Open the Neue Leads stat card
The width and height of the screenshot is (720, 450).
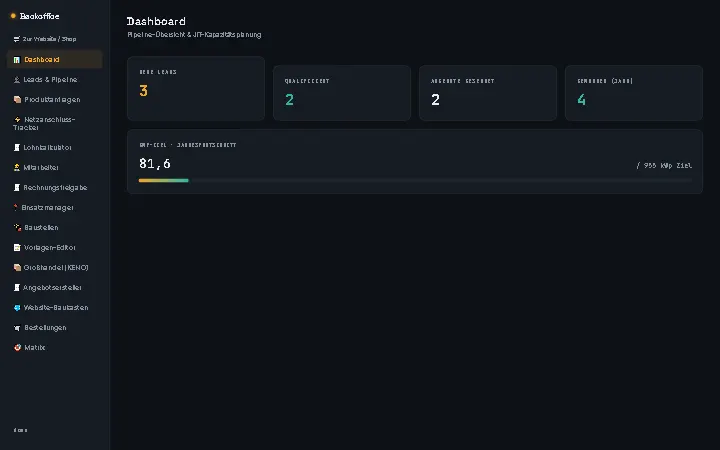coord(196,89)
